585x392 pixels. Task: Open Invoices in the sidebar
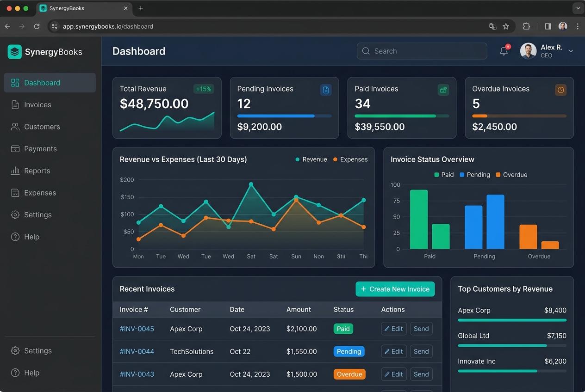50,105
